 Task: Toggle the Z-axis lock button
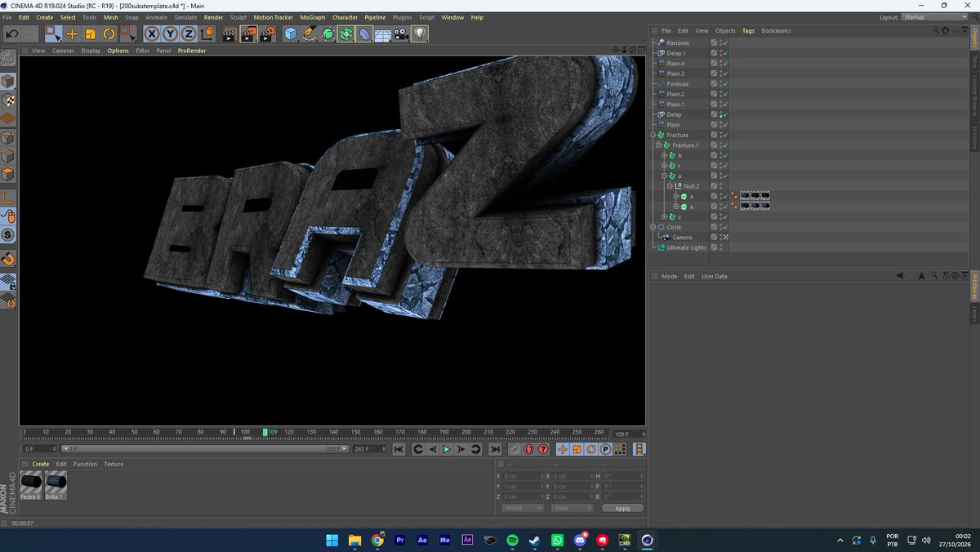(x=189, y=33)
